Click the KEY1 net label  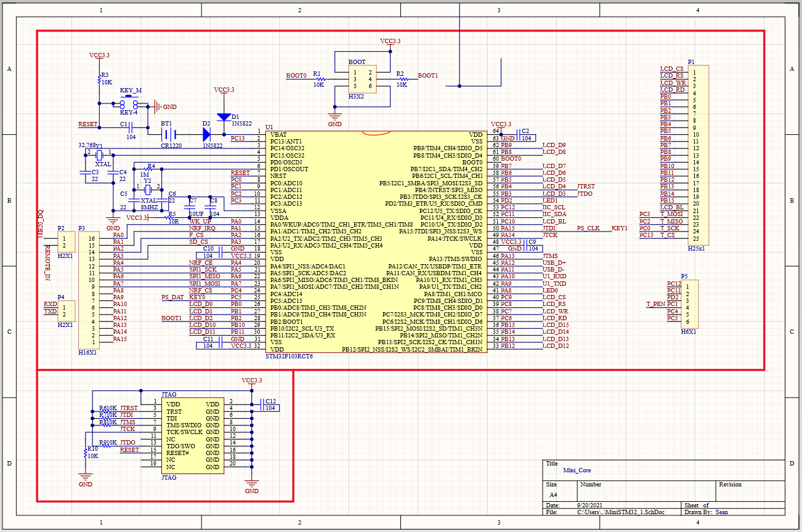619,228
